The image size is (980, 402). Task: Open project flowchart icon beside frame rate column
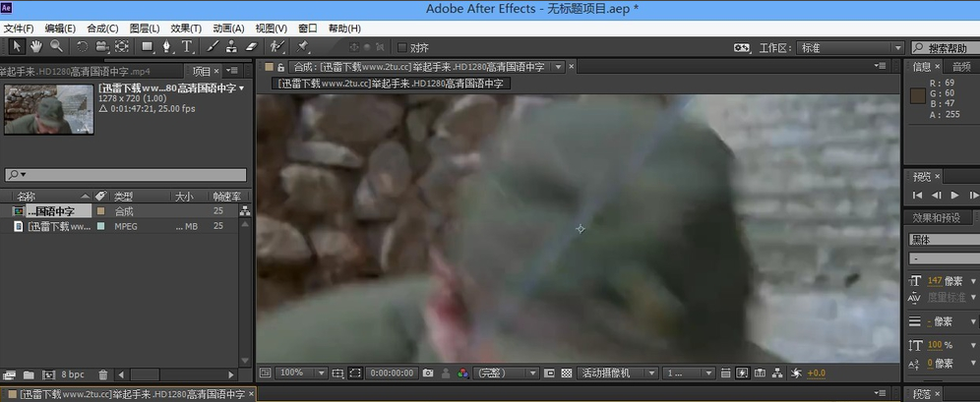click(245, 211)
